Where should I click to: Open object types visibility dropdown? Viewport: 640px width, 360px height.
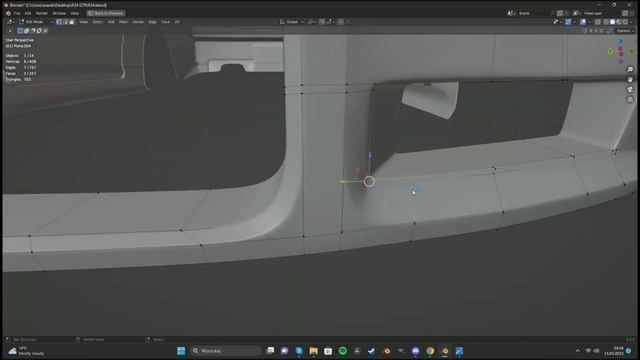tap(557, 22)
